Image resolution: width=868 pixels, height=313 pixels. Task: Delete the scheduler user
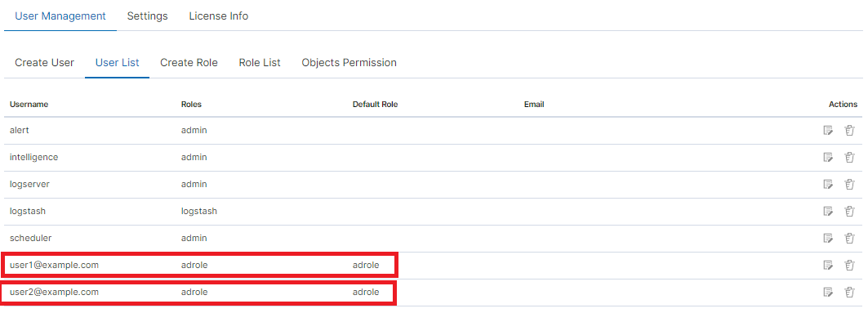[x=849, y=238]
